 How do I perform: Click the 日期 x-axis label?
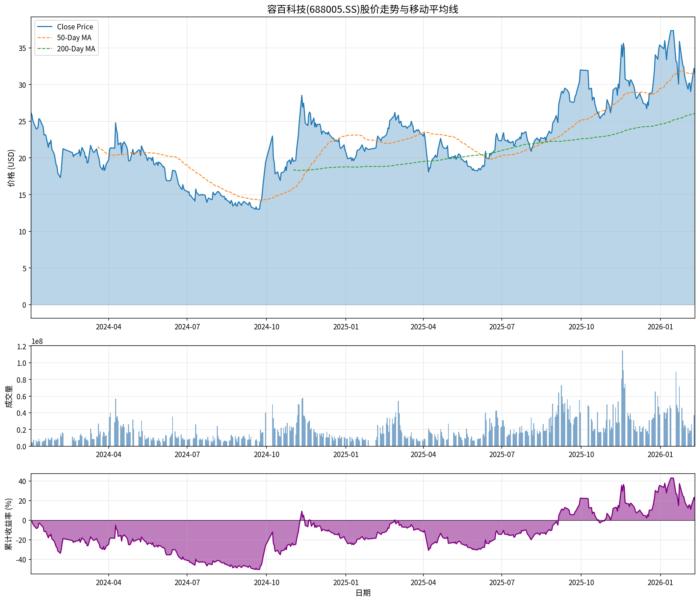(x=363, y=593)
